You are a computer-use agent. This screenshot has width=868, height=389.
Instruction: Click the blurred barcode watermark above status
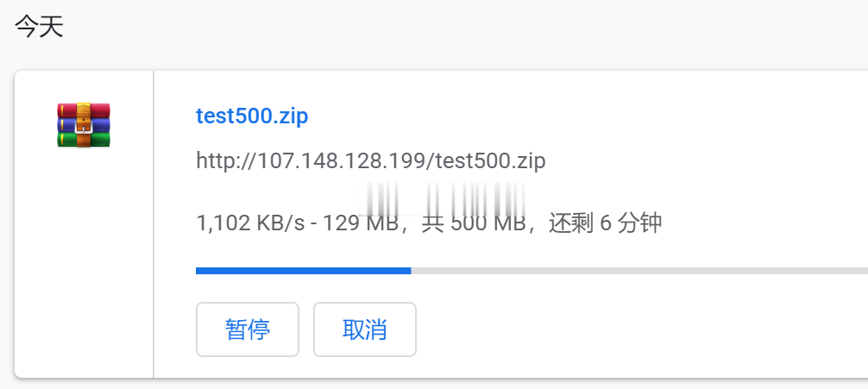(443, 199)
